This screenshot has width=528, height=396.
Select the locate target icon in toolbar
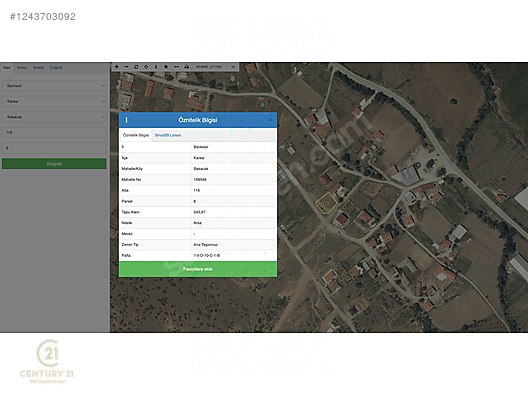146,67
